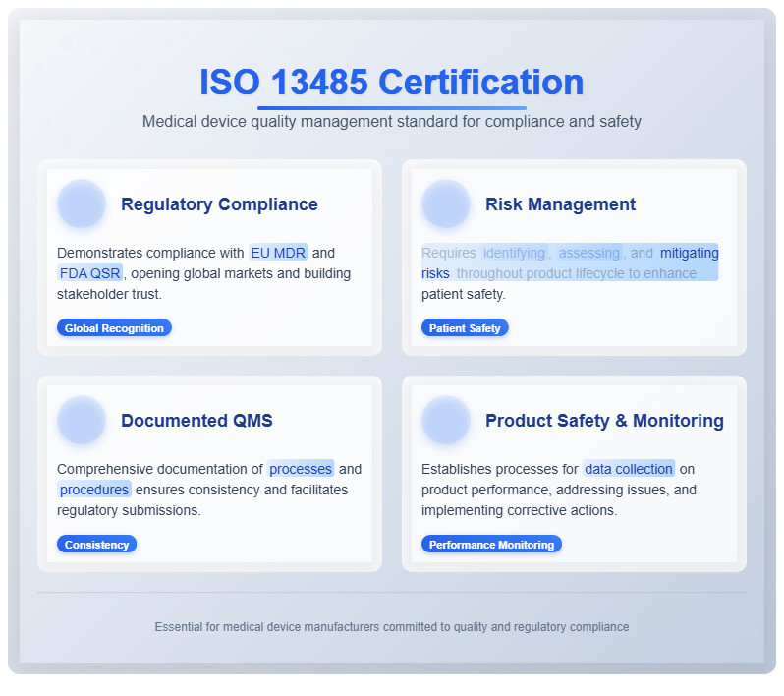Viewport: 784px width, 696px height.
Task: Click the 'mitigating' highlighted keyword
Action: coord(689,253)
